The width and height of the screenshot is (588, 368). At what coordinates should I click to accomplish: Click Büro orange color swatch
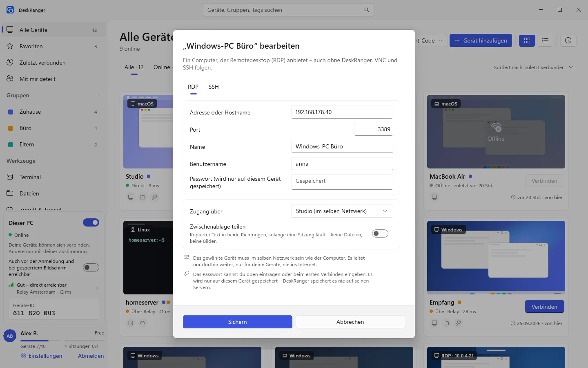11,128
